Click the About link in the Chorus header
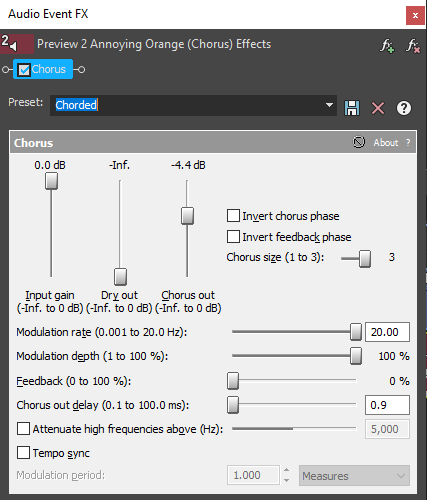427x500 pixels. click(x=386, y=143)
